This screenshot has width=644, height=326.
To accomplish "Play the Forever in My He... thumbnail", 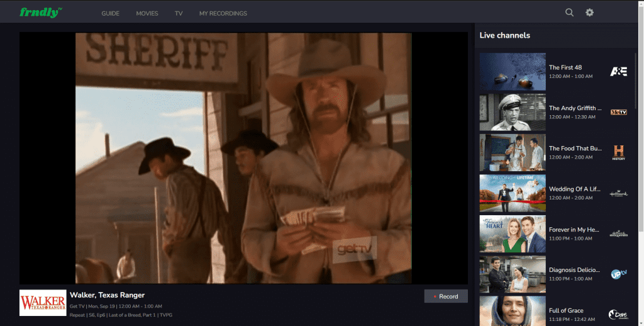I will [513, 234].
